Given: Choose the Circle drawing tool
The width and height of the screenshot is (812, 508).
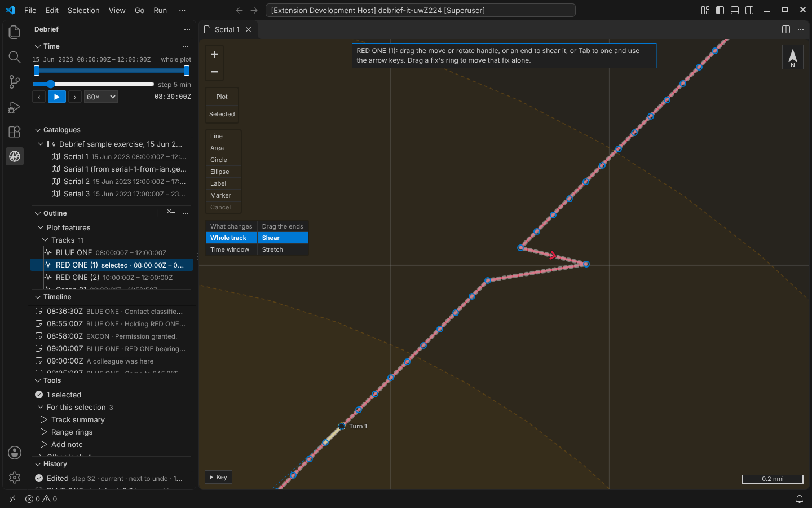Looking at the screenshot, I should pyautogui.click(x=223, y=160).
